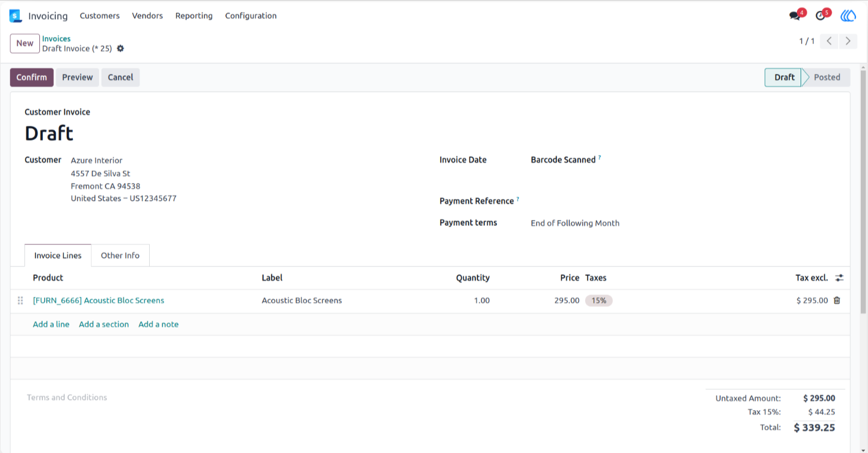Open the conversations chat icon with 4 badge

click(x=795, y=16)
